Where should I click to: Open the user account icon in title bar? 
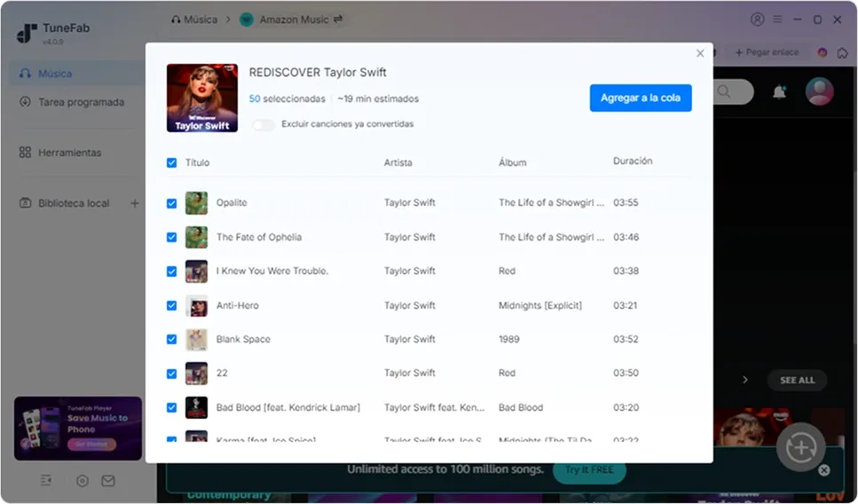(757, 20)
